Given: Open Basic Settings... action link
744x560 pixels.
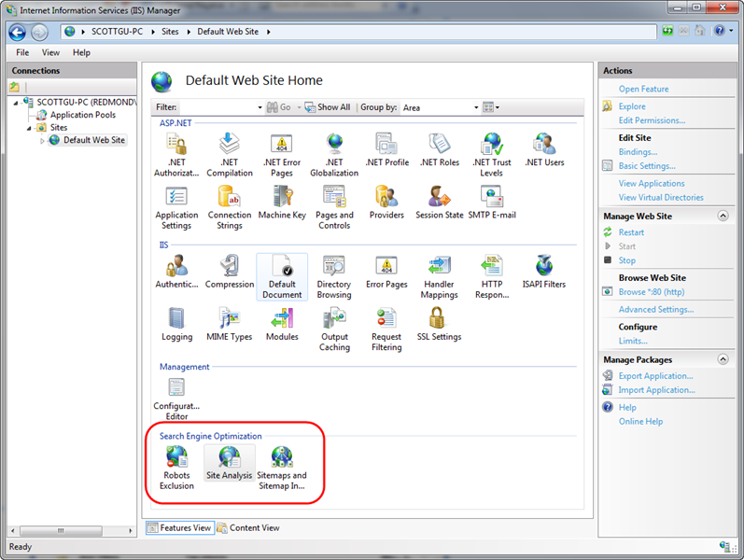Looking at the screenshot, I should point(647,166).
